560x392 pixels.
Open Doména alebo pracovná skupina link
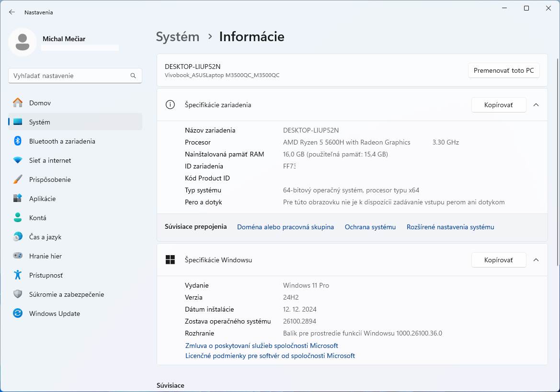(x=286, y=227)
